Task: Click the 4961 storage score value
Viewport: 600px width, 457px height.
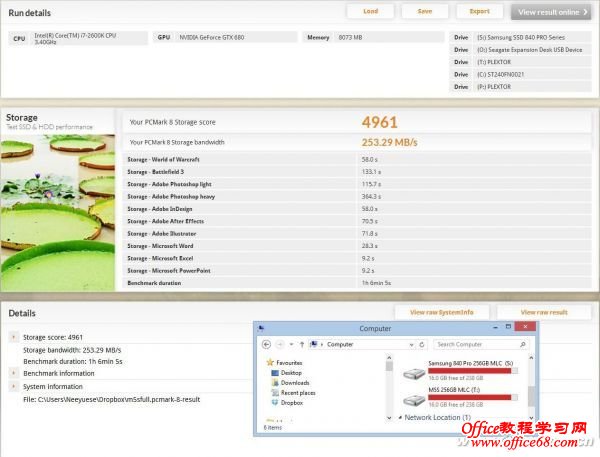Action: coord(380,122)
